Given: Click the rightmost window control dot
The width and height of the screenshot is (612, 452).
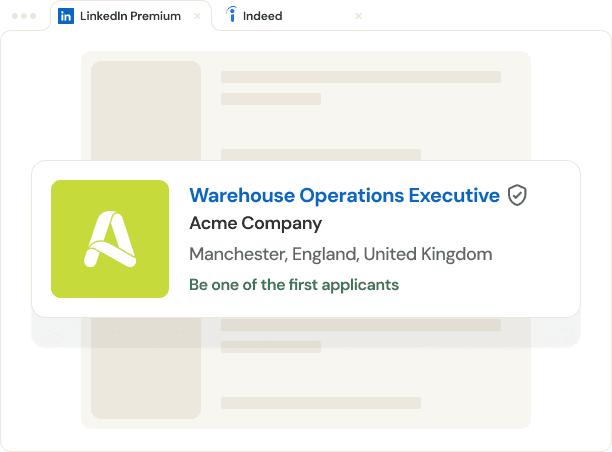Looking at the screenshot, I should [33, 17].
